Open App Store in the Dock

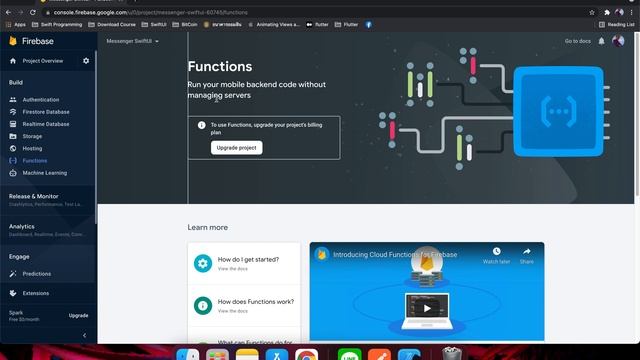[x=277, y=354]
